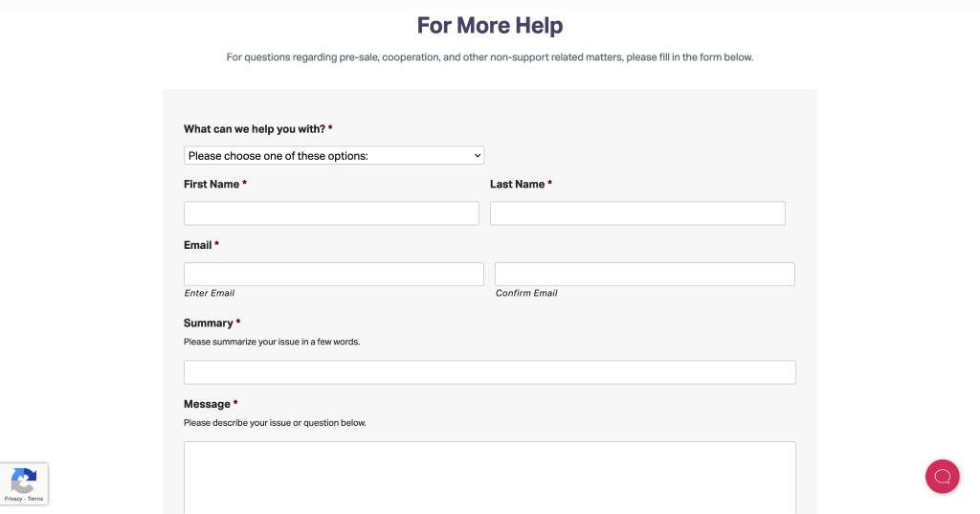Open the live chat bubble icon
Viewport: 980px width, 514px height.
[x=942, y=476]
